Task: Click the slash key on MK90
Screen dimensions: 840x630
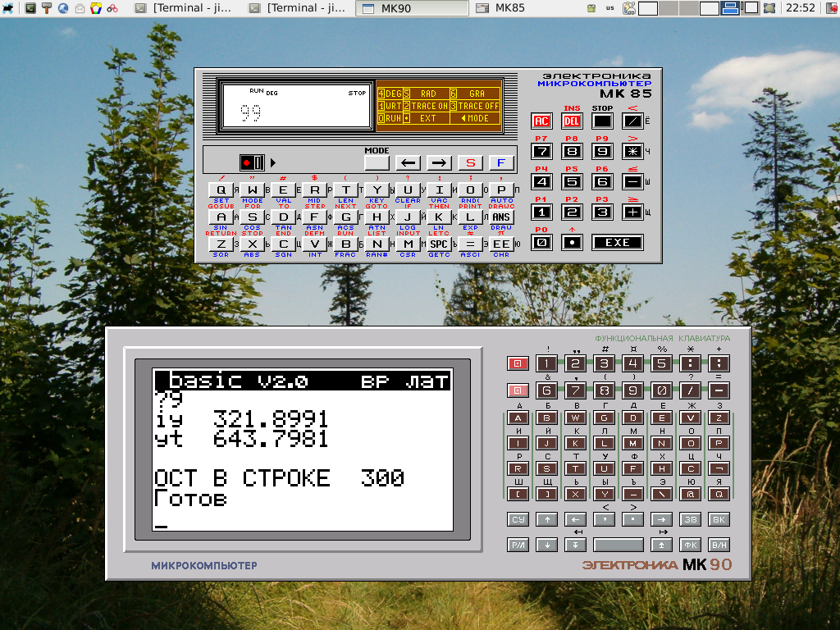Action: (691, 390)
